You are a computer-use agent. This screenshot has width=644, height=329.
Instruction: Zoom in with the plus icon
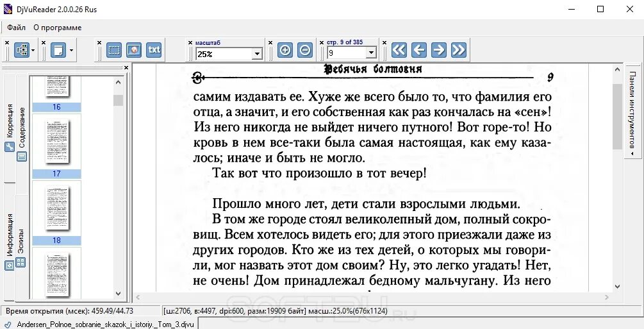(x=285, y=50)
